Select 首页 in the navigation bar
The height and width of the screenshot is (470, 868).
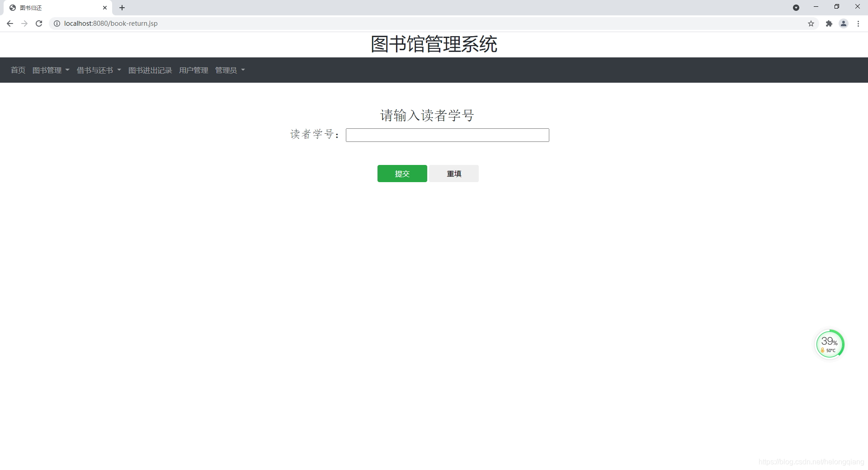point(18,70)
